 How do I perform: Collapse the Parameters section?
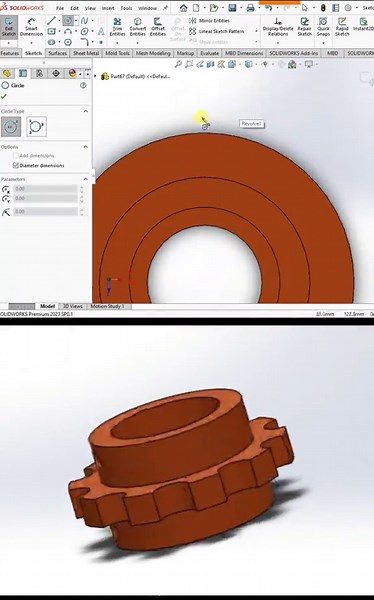pyautogui.click(x=86, y=179)
